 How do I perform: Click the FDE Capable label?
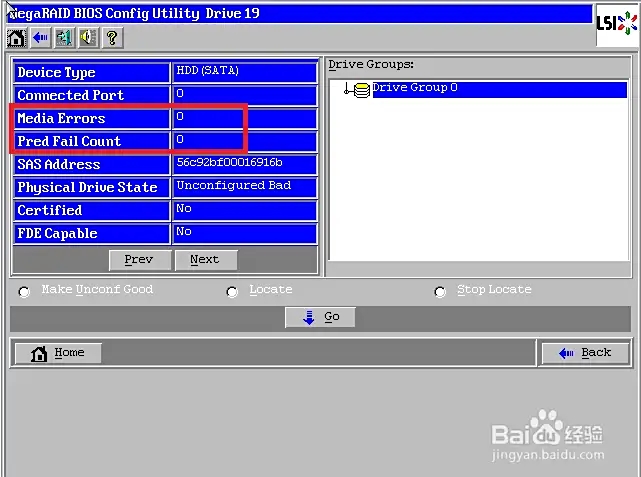point(57,233)
